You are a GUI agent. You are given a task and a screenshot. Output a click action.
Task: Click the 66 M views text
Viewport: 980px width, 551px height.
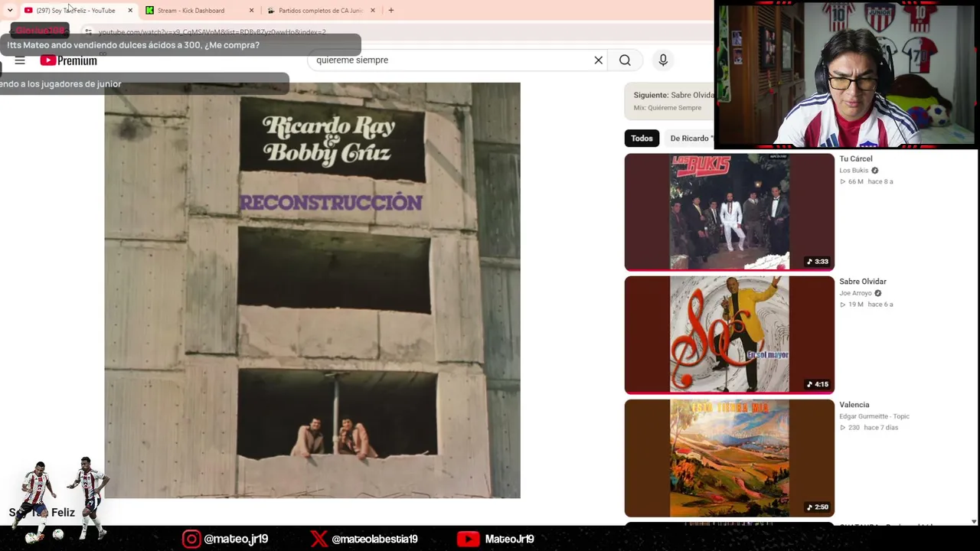pos(855,182)
